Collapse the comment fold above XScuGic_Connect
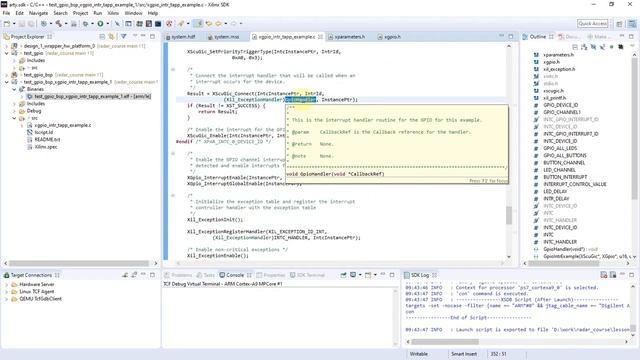 tap(173, 69)
